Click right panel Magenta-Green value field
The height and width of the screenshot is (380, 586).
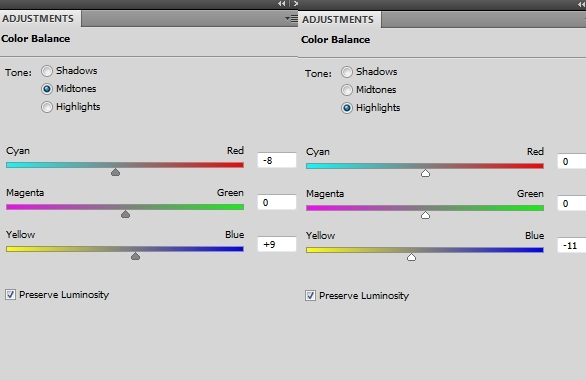pos(572,203)
